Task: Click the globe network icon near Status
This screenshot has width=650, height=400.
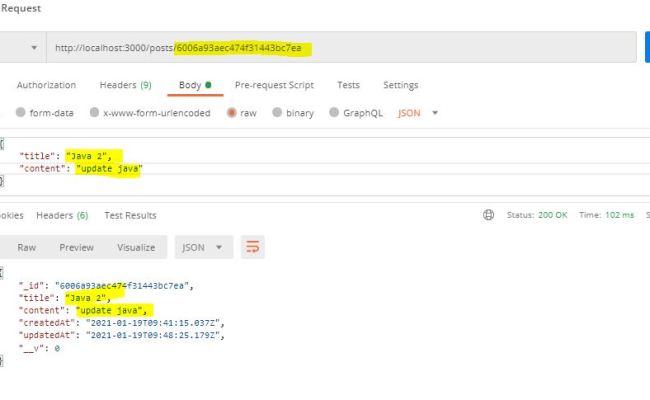Action: [488, 215]
